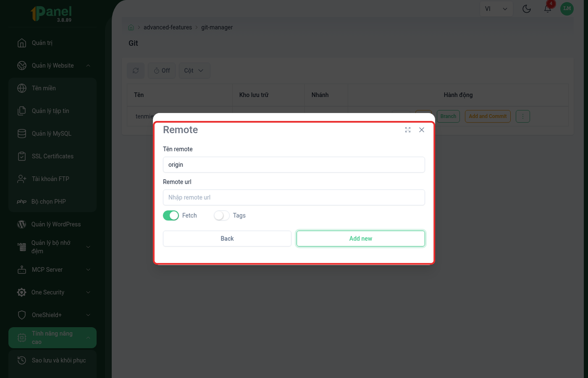
Task: Click the Tên miền globe icon
Action: tap(22, 88)
